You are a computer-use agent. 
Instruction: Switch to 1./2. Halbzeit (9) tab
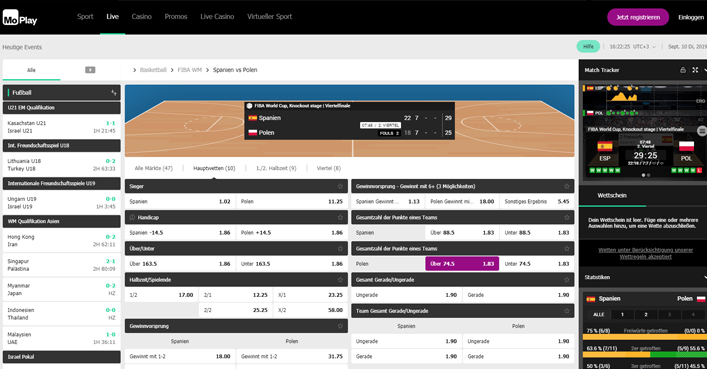pos(276,168)
